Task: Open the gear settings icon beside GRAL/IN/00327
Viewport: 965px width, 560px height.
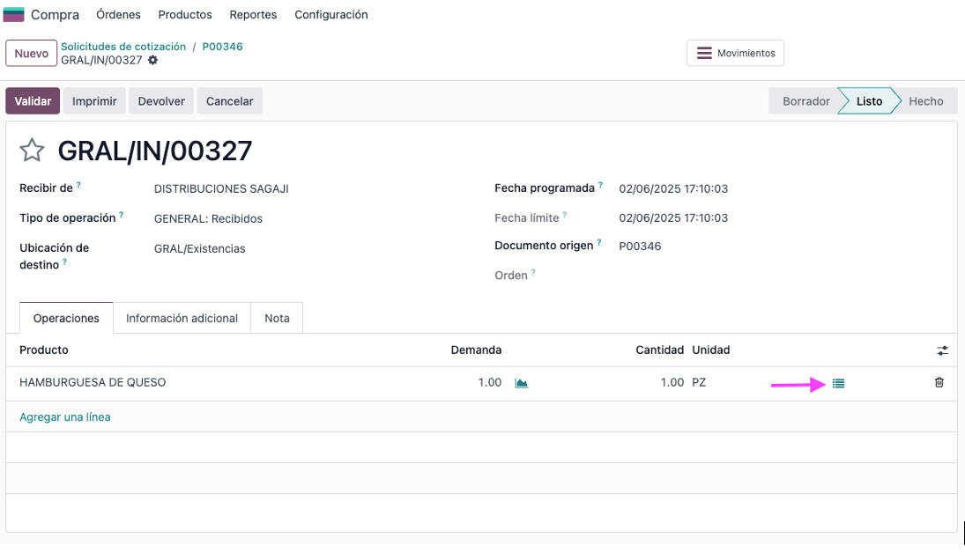Action: [x=152, y=60]
